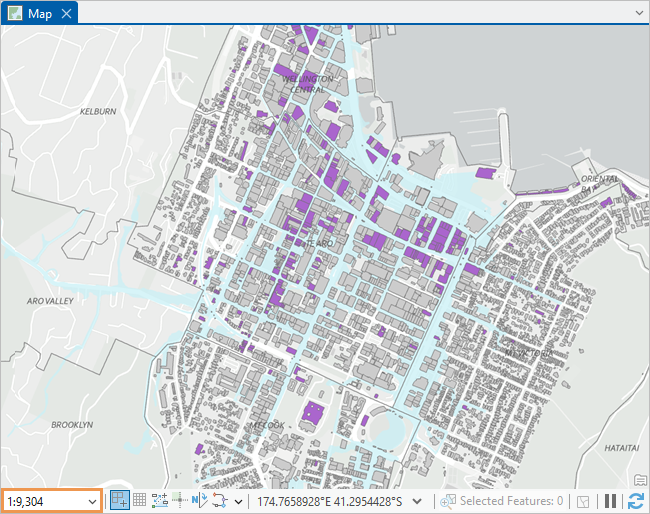Click the Selected Features: 0 label
650x514 pixels.
511,500
